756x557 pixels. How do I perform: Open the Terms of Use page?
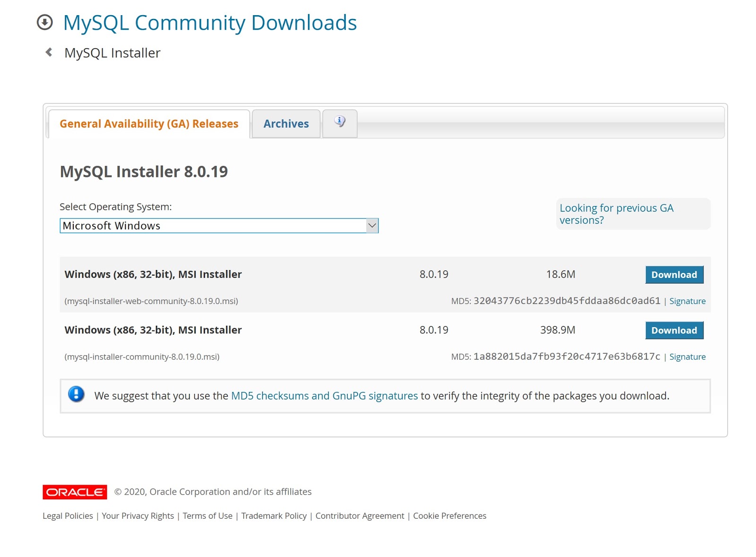tap(207, 516)
